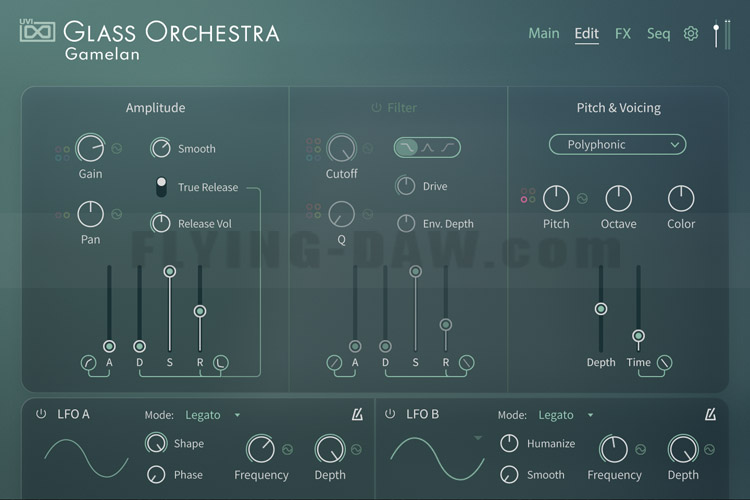Toggle LFO B power button

[390, 414]
